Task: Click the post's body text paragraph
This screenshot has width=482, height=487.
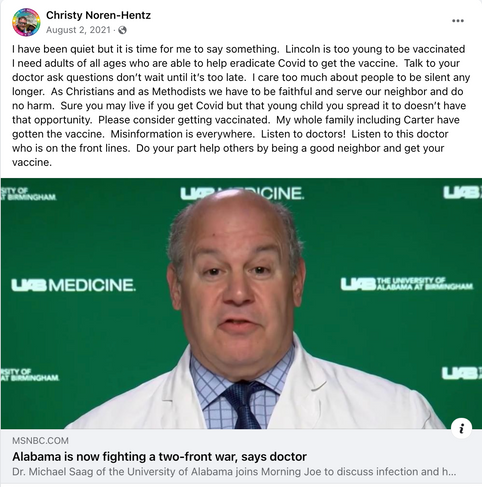Action: [241, 106]
